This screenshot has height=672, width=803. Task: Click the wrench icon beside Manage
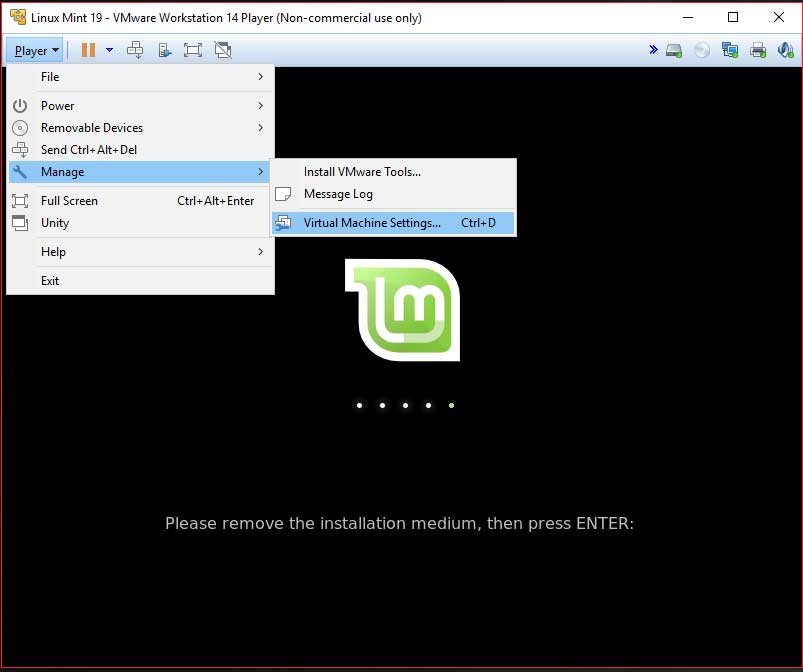pos(20,172)
